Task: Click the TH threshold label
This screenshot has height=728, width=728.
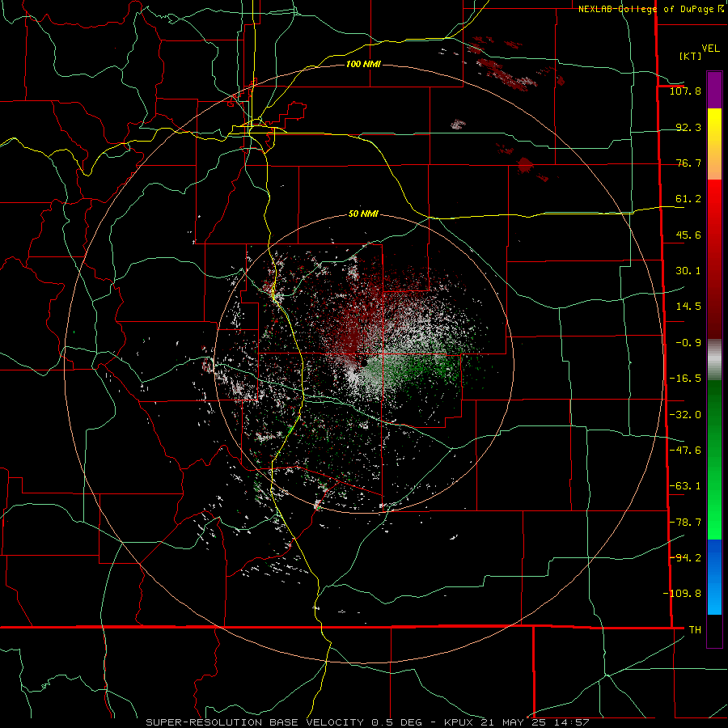Action: pos(695,630)
